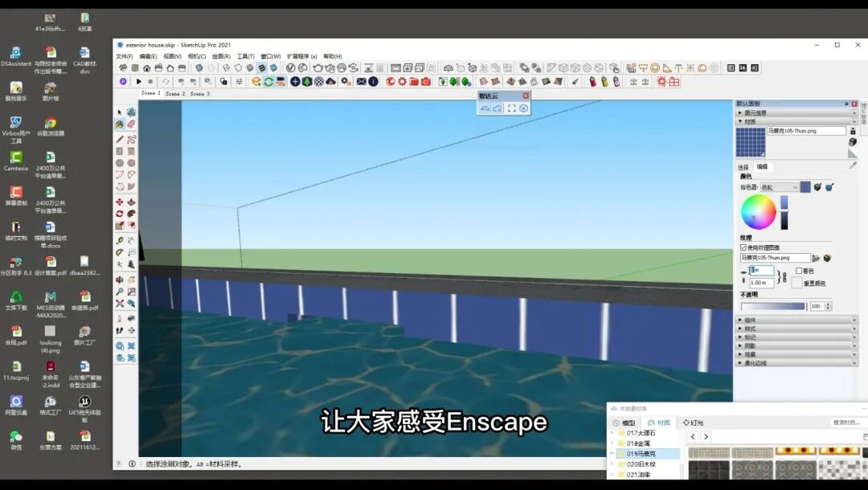Switch to the 选择 materials tab
The height and width of the screenshot is (490, 868).
(x=743, y=167)
